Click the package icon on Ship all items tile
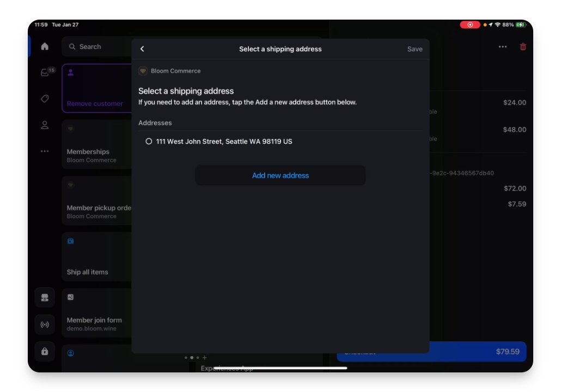Image resolution: width=561 pixels, height=392 pixels. (x=70, y=241)
